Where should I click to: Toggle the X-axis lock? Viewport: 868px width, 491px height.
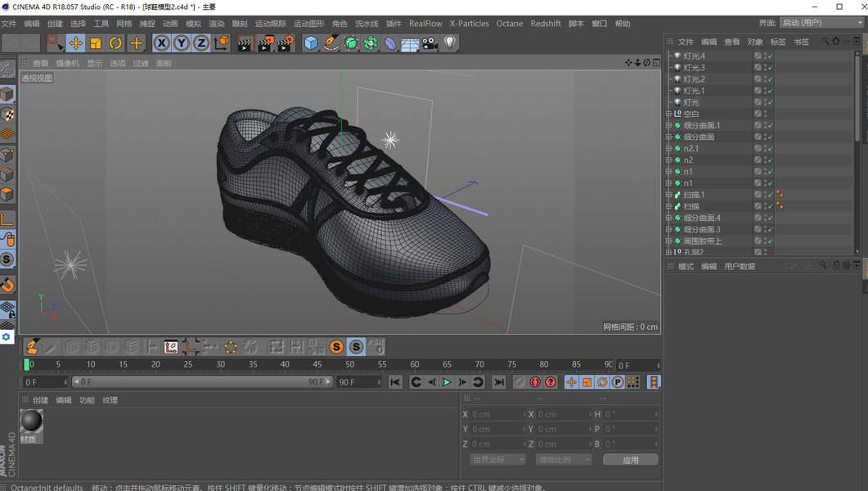[162, 43]
